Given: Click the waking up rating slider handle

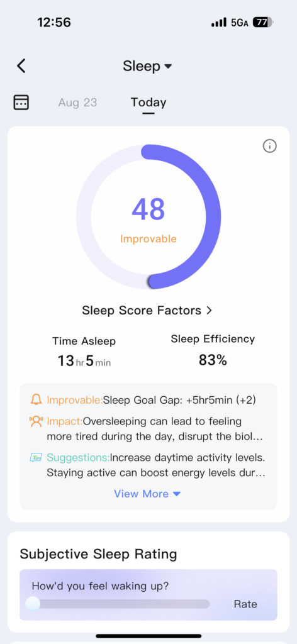Looking at the screenshot, I should click(x=33, y=604).
